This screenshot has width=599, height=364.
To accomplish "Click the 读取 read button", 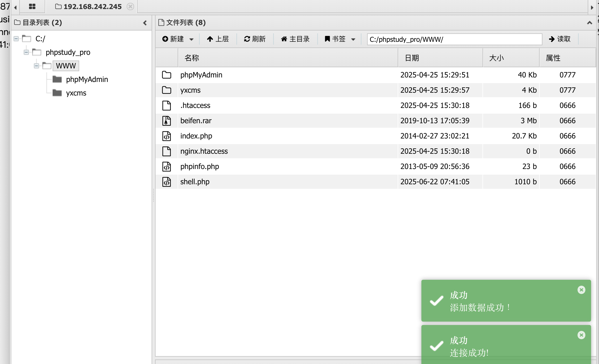I will 559,39.
